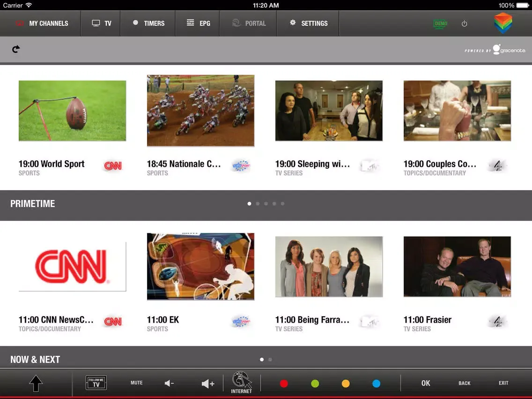Screen dimensions: 532x399
Task: Go back with the BACK button
Action: coord(465,383)
